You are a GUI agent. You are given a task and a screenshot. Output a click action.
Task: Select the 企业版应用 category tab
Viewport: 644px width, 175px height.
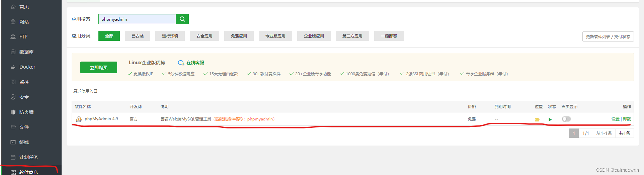point(314,36)
